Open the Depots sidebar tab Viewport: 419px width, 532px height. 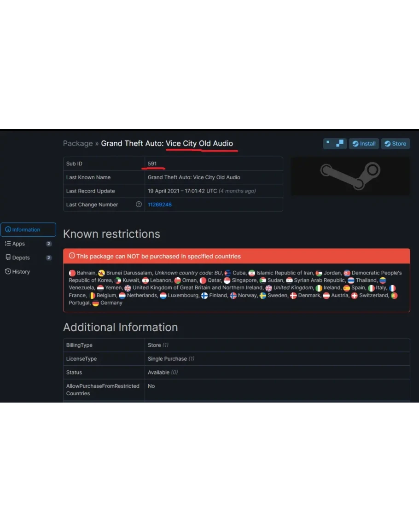21,257
